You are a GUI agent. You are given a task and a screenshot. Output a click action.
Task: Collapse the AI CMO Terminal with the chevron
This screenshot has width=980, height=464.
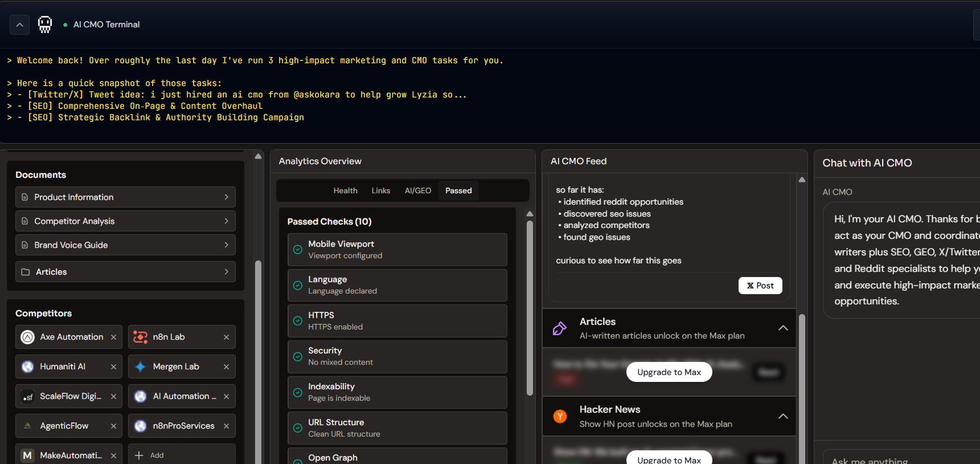(19, 25)
